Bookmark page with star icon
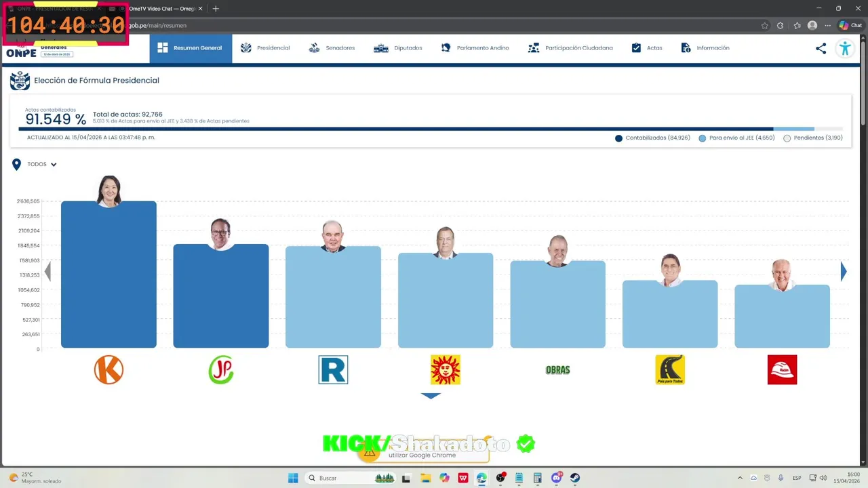Image resolution: width=868 pixels, height=488 pixels. pos(765,26)
